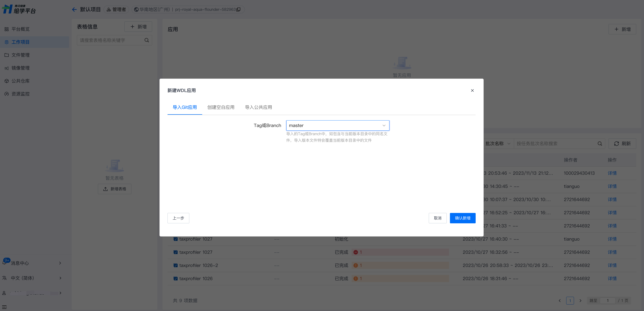Click the 平台概览 sidebar icon
The image size is (644, 311).
click(x=6, y=29)
